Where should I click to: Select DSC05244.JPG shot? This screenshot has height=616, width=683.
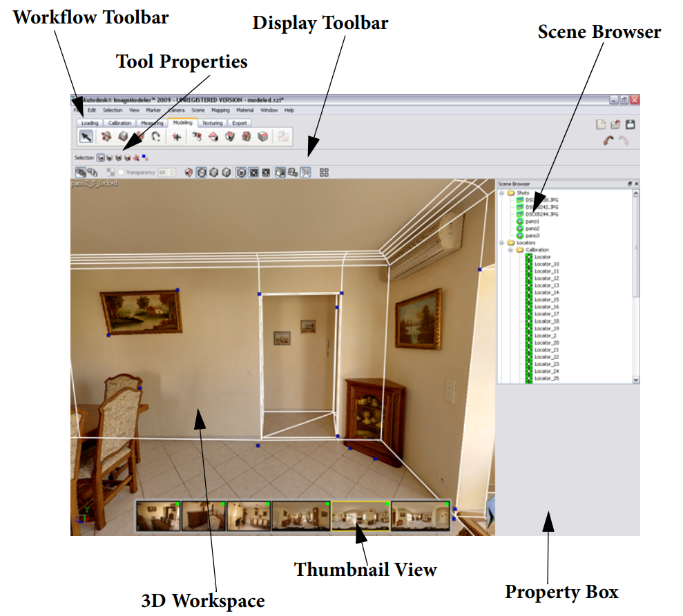click(541, 214)
